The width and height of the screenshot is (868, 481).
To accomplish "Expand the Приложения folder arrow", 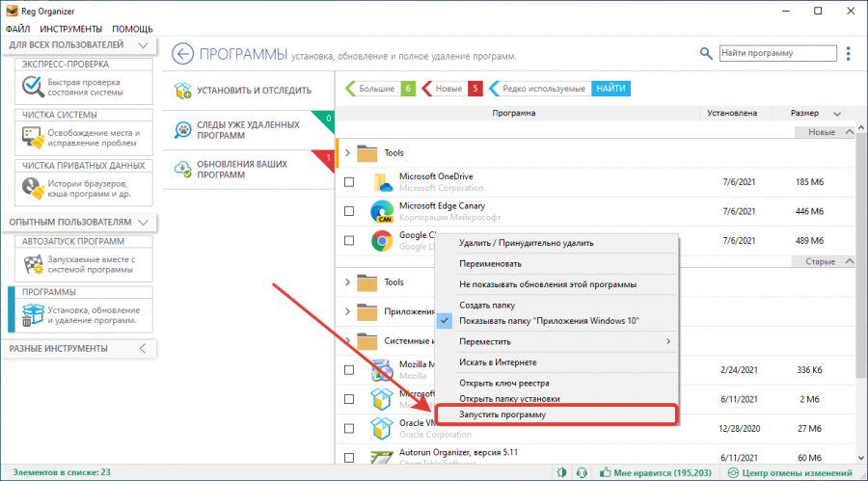I will click(x=347, y=311).
